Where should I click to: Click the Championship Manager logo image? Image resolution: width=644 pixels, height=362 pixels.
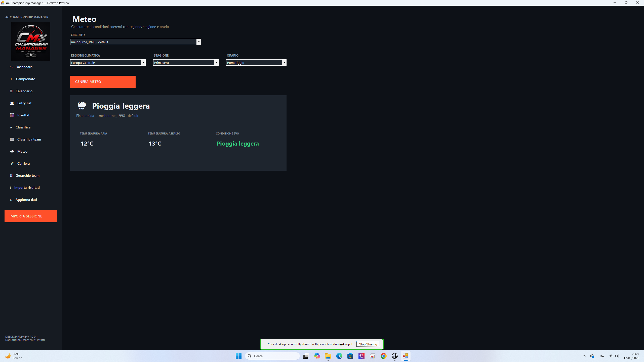[x=31, y=41]
